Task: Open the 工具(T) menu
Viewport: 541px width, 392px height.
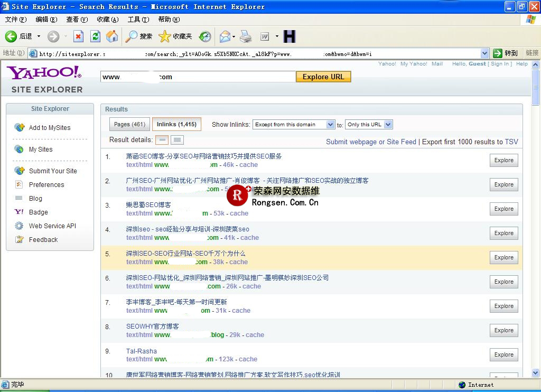Action: point(138,20)
